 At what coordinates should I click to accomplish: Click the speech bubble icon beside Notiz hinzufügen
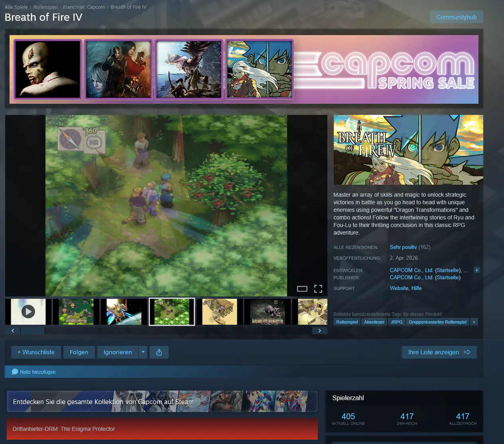click(x=15, y=372)
